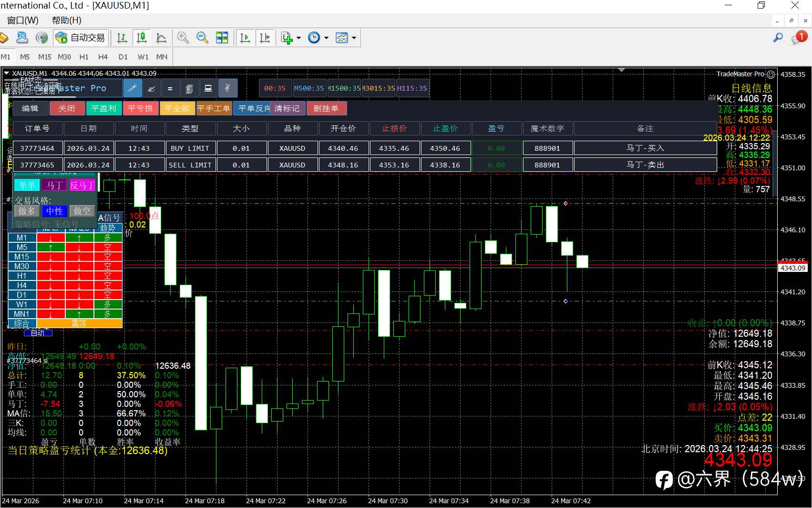This screenshot has height=508, width=812.
Task: Click the 清标记 clear marks button
Action: pyautogui.click(x=288, y=108)
